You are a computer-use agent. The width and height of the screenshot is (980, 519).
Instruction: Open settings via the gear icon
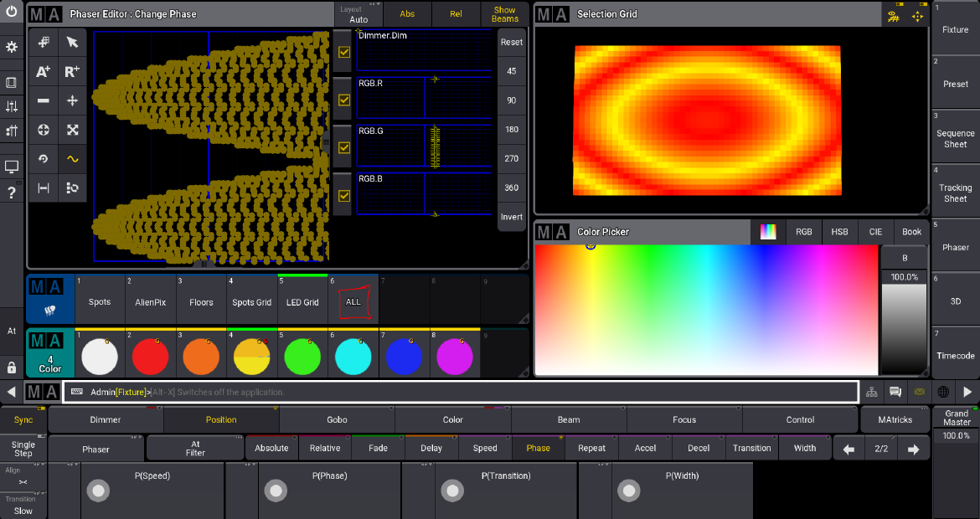click(x=12, y=48)
